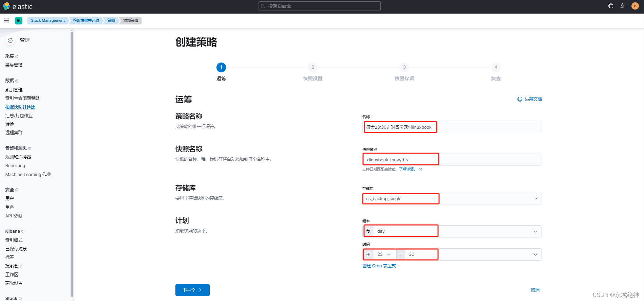Open 索引管理 in sidebar
This screenshot has width=644, height=301.
(x=14, y=90)
